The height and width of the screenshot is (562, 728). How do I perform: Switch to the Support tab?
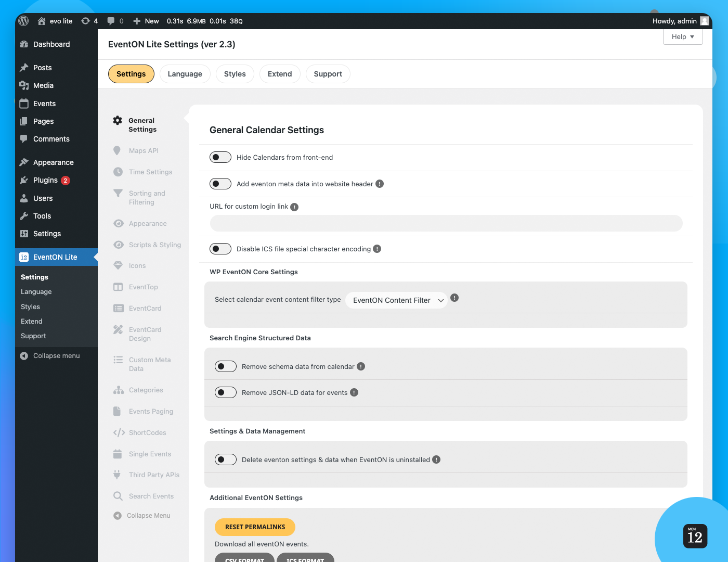pos(328,74)
